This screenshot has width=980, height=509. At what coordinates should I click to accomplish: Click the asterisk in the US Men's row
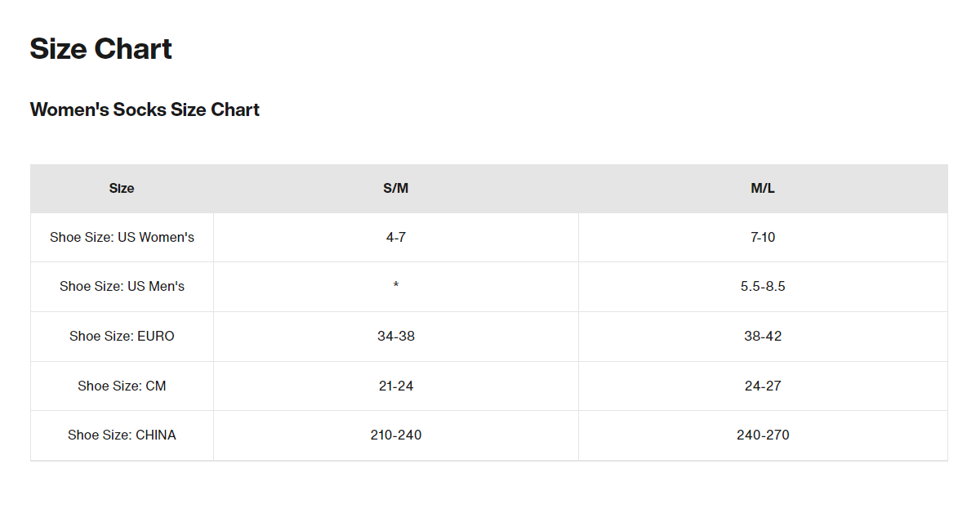395,287
